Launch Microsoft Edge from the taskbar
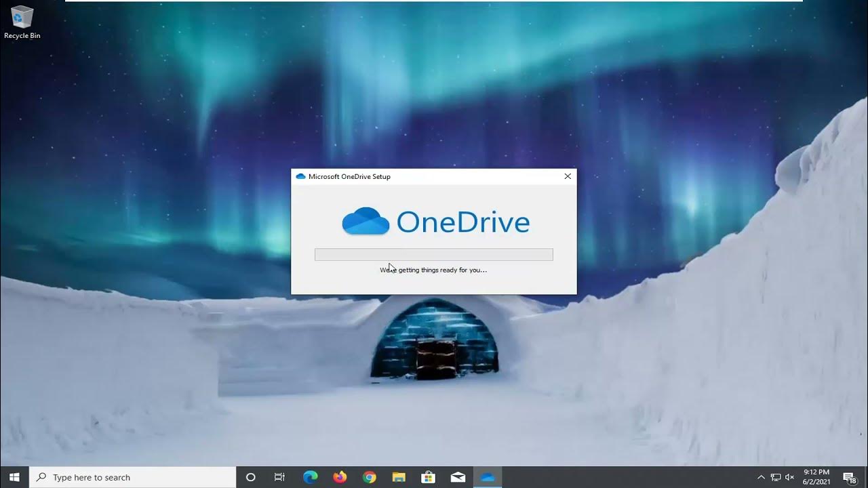Viewport: 868px width, 488px height. (x=311, y=477)
